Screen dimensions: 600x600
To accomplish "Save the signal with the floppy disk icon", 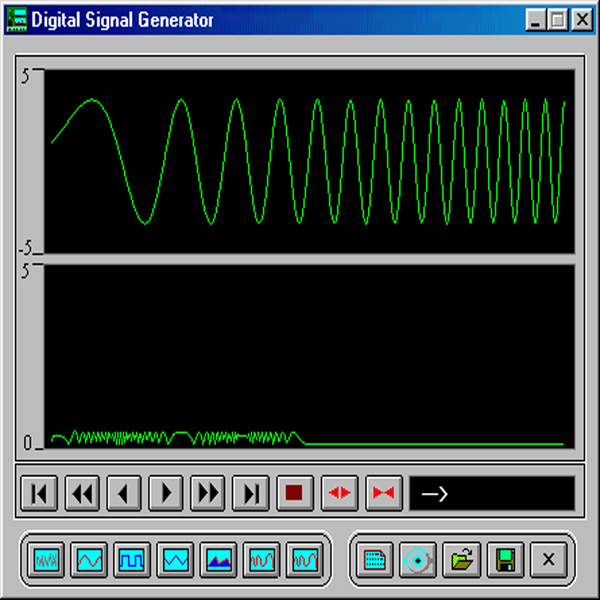I will pos(505,560).
